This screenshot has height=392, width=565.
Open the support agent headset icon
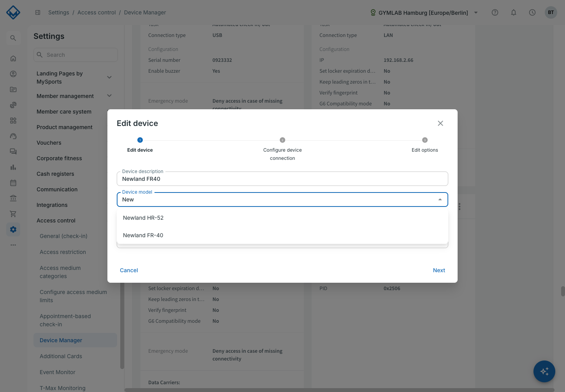[x=13, y=136]
